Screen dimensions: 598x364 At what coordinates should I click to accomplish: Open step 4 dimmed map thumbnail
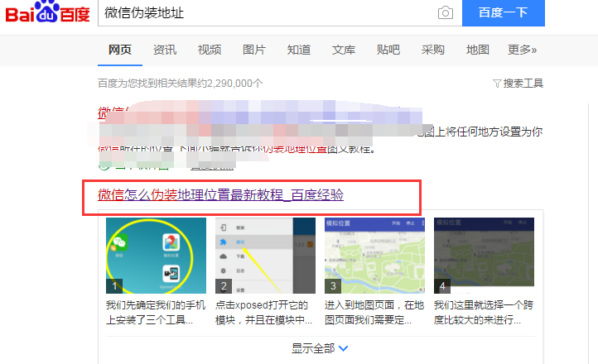[484, 256]
